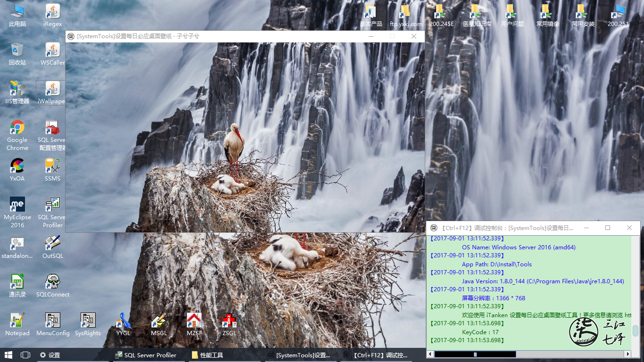Viewport: 644px width, 362px height.
Task: Click the wallpaper preview in SystemTools window
Action: [x=245, y=137]
